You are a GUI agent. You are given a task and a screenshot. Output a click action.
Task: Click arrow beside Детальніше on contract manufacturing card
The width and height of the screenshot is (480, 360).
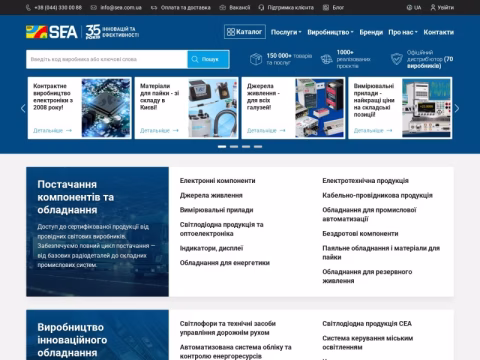(69, 131)
